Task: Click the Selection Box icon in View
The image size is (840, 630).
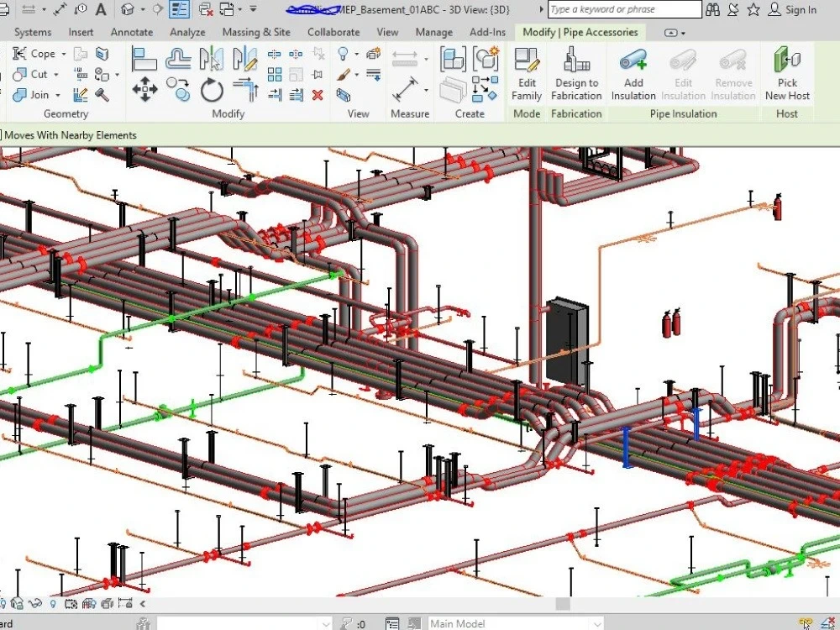Action: point(344,95)
